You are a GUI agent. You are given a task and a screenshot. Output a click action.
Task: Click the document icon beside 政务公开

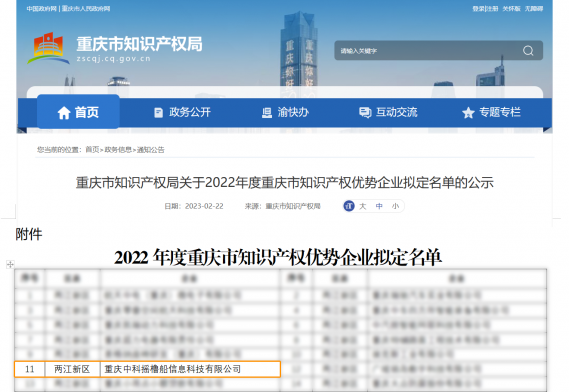[x=158, y=113]
